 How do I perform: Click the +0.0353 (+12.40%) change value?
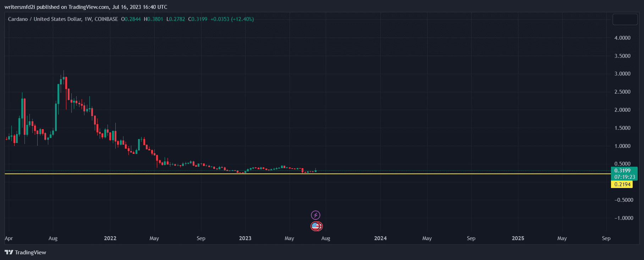tap(232, 19)
